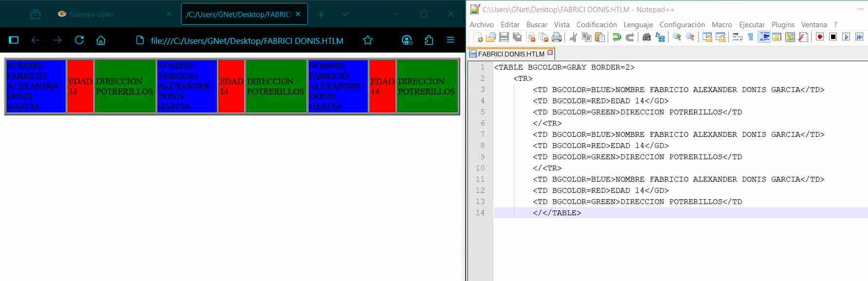Add the page to favorites with star
This screenshot has width=868, height=281.
368,40
